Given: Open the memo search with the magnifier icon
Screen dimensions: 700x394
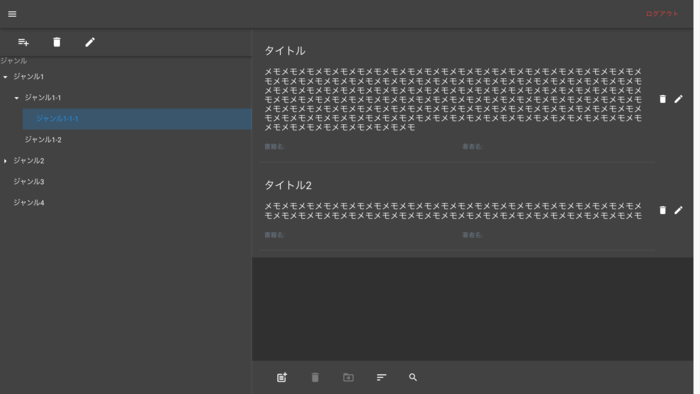Looking at the screenshot, I should tap(413, 377).
